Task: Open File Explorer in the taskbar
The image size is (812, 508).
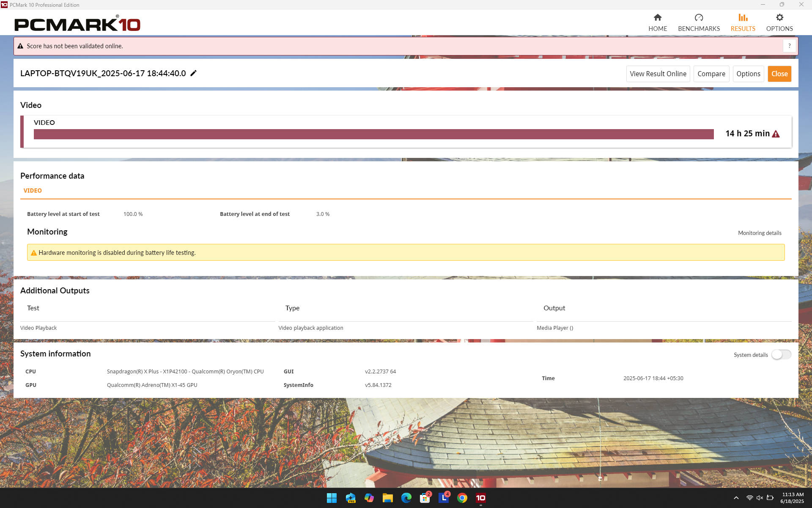Action: 387,498
